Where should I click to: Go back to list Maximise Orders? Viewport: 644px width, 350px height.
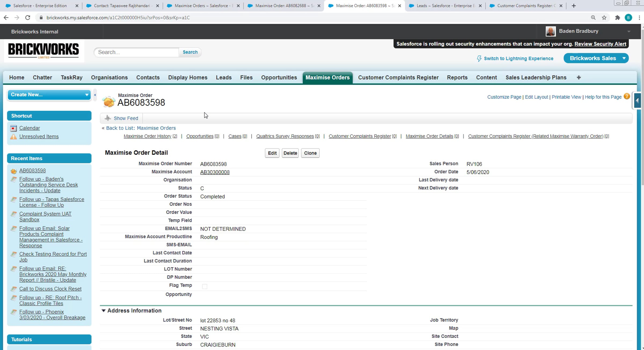[141, 128]
